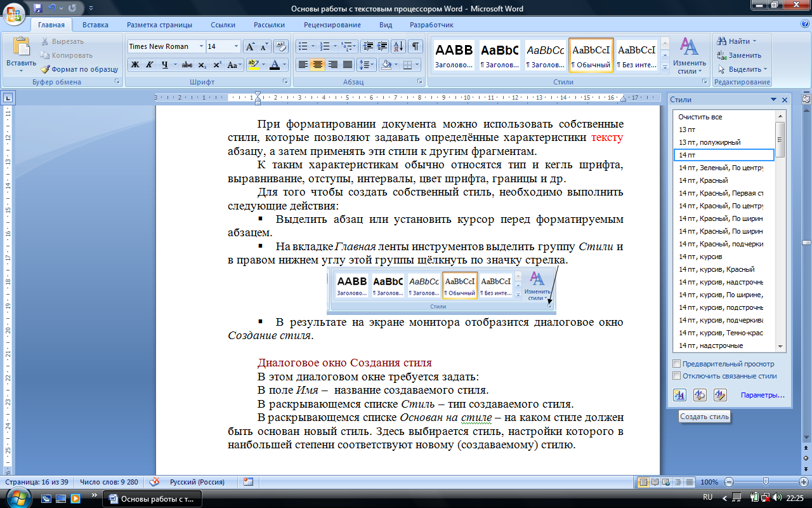The height and width of the screenshot is (508, 812).
Task: Toggle the ruler button above the scrollbar
Action: click(x=806, y=100)
